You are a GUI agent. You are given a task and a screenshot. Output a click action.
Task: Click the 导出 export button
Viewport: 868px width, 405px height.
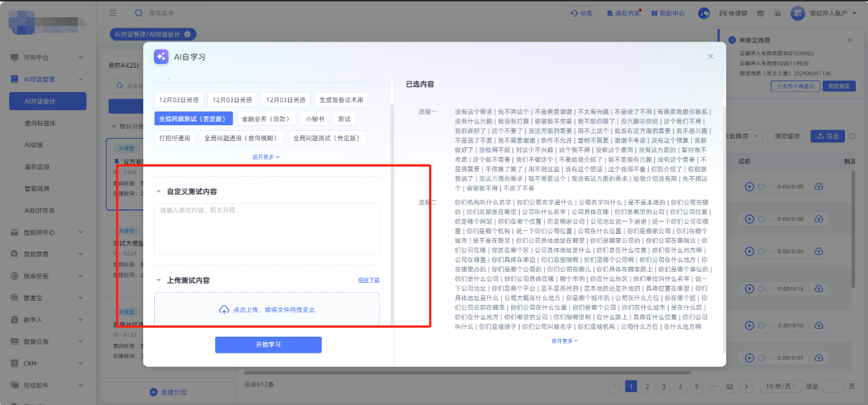click(827, 136)
